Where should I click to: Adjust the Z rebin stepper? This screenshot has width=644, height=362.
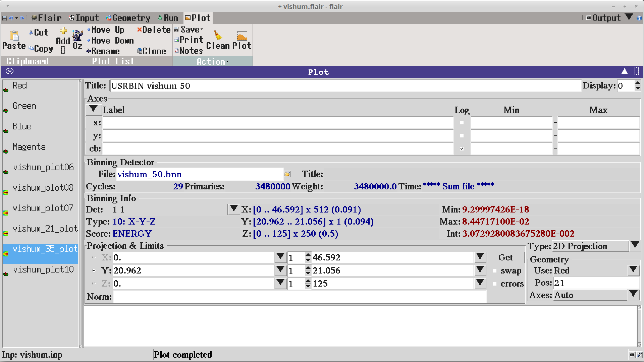click(x=308, y=284)
